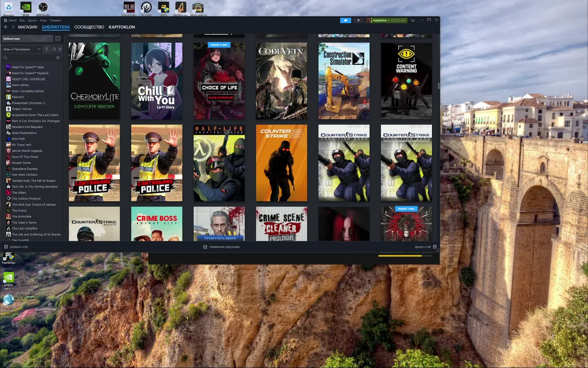Open the Code Vein game cover

point(282,81)
